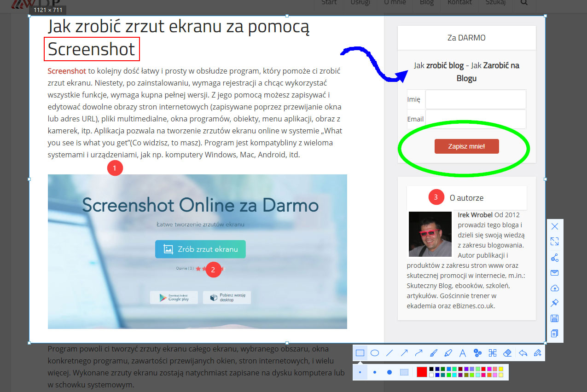Undo the last annotation

523,353
